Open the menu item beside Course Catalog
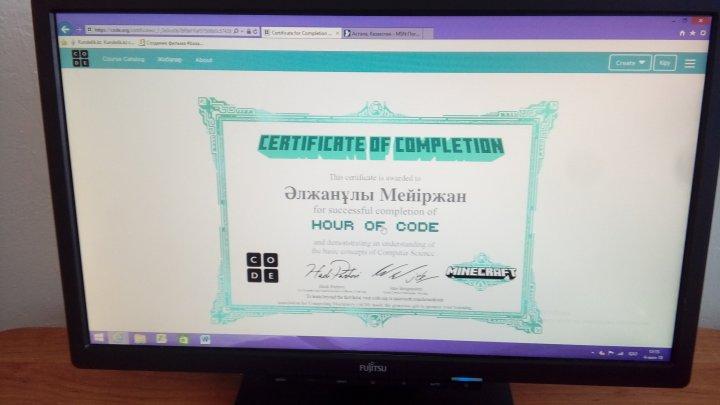720x405 pixels. [x=170, y=60]
